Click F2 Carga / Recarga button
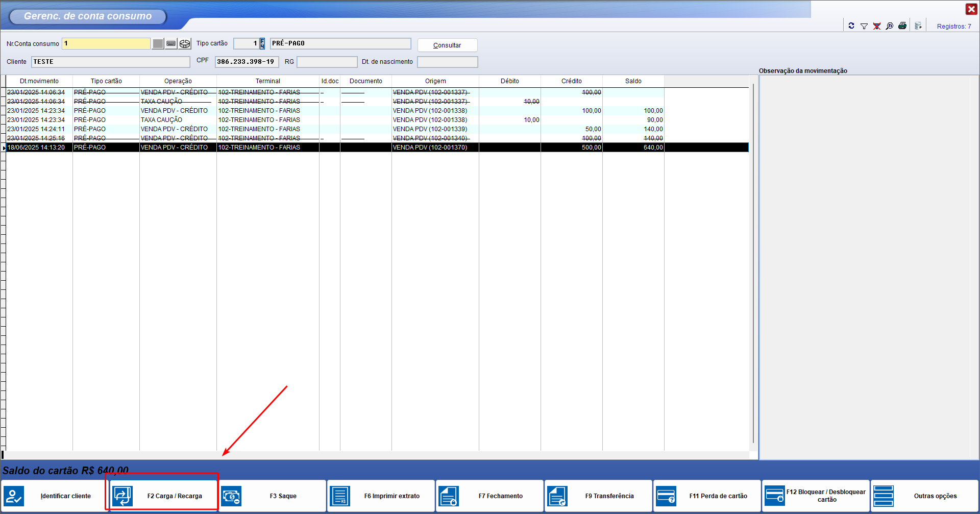Image resolution: width=980 pixels, height=514 pixels. pyautogui.click(x=162, y=496)
